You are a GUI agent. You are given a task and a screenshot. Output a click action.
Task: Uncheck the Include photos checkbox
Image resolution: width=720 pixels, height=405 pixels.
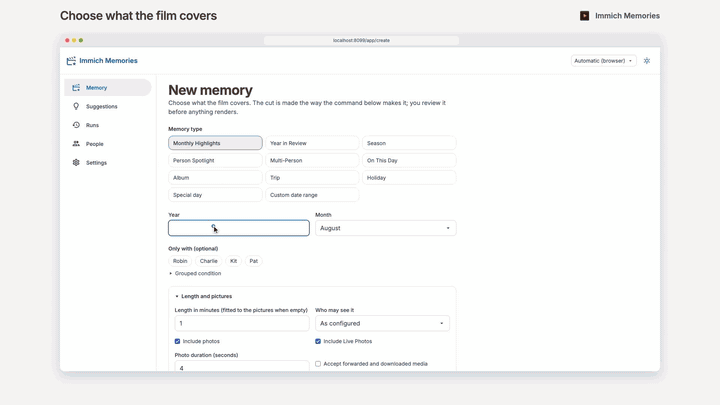pyautogui.click(x=177, y=341)
